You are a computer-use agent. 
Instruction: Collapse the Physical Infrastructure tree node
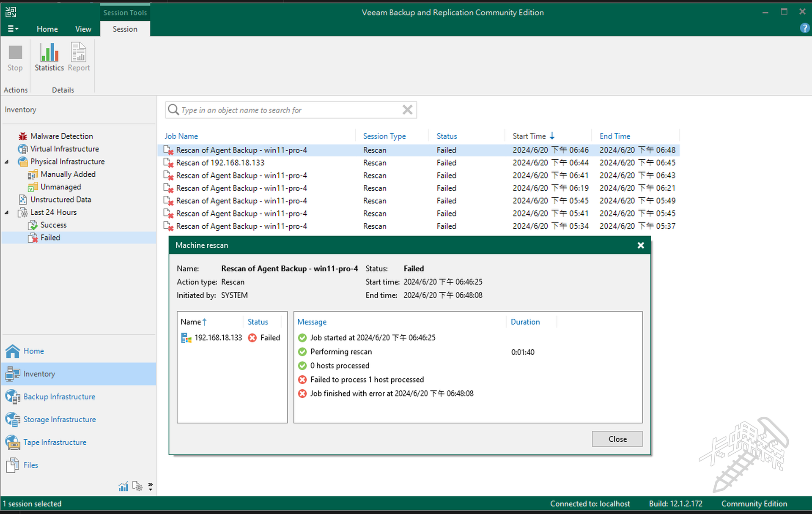click(x=7, y=162)
